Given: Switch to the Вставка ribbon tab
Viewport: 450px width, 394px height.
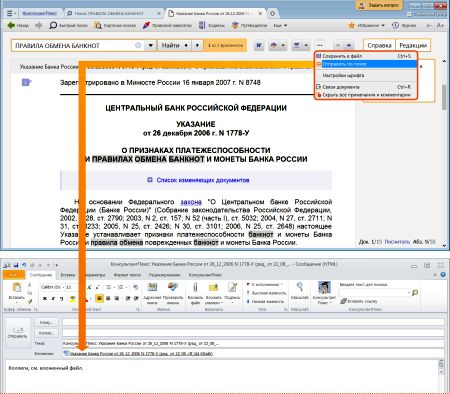Looking at the screenshot, I should pos(68,275).
